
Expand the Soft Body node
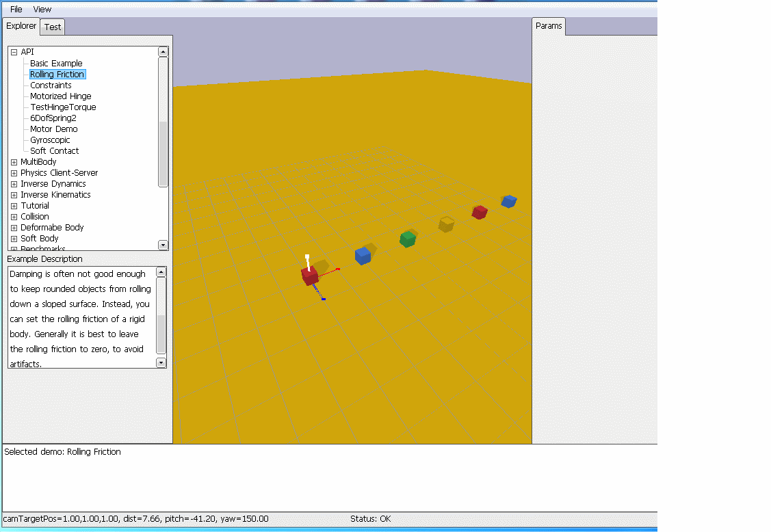click(x=14, y=239)
